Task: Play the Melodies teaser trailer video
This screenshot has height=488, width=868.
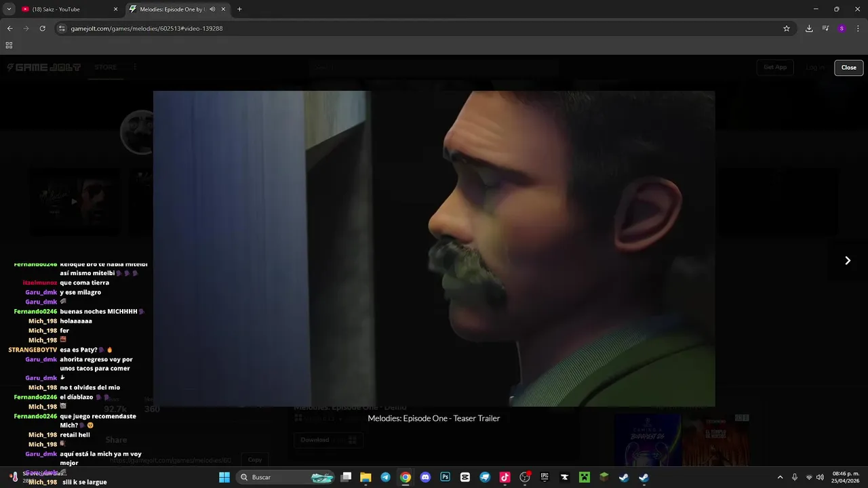Action: [x=434, y=249]
